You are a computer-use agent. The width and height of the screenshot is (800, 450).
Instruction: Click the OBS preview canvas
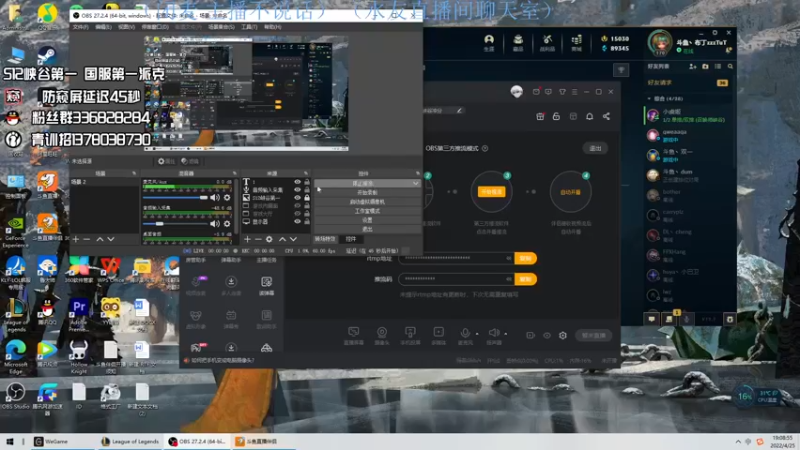coord(246,93)
